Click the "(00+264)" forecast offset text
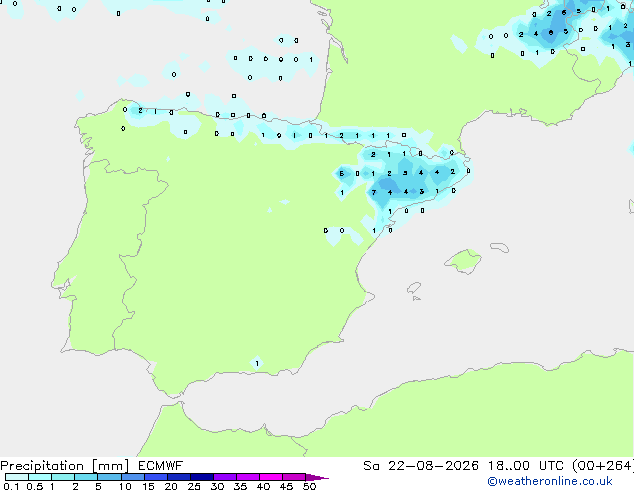 tap(603, 466)
